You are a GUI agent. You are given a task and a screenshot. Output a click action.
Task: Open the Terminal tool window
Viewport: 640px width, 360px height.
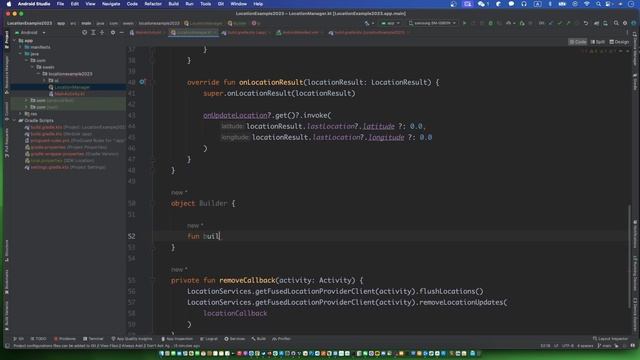[93, 339]
